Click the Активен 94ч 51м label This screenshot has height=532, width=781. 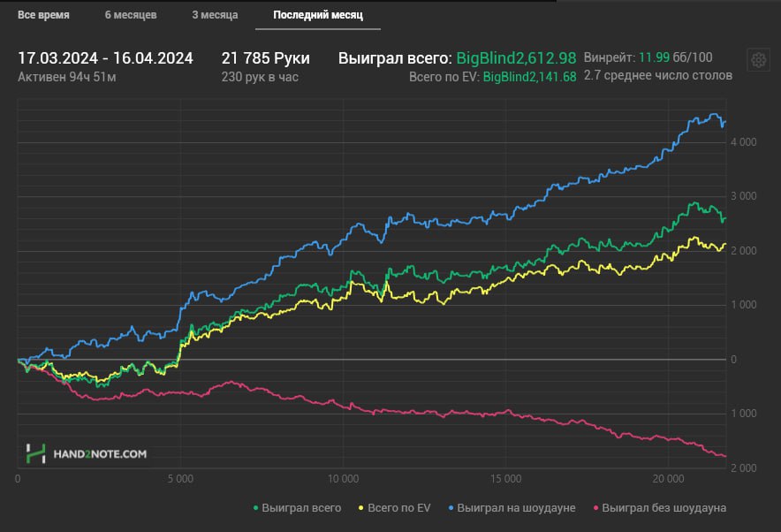click(67, 77)
